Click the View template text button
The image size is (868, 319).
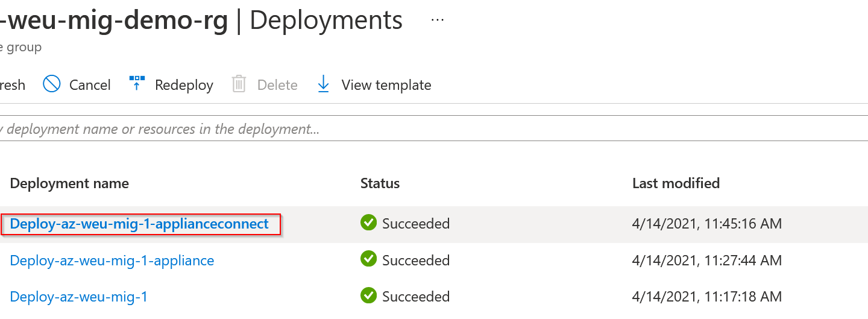386,85
